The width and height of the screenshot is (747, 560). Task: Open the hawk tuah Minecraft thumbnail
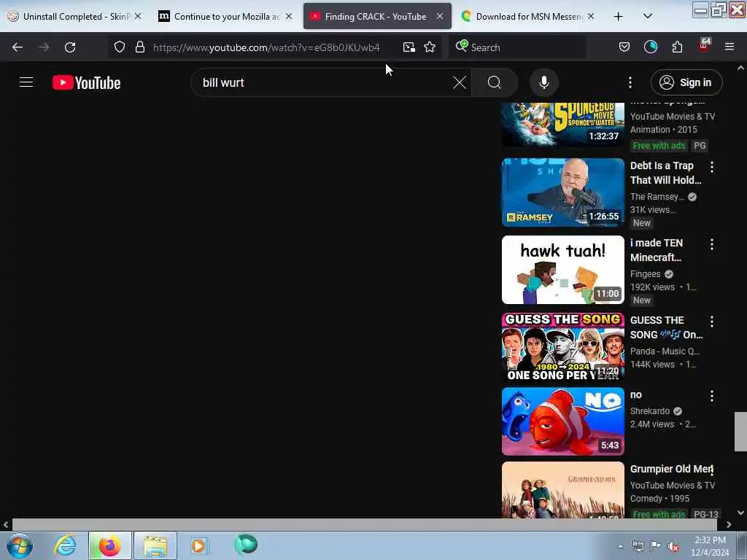point(562,270)
